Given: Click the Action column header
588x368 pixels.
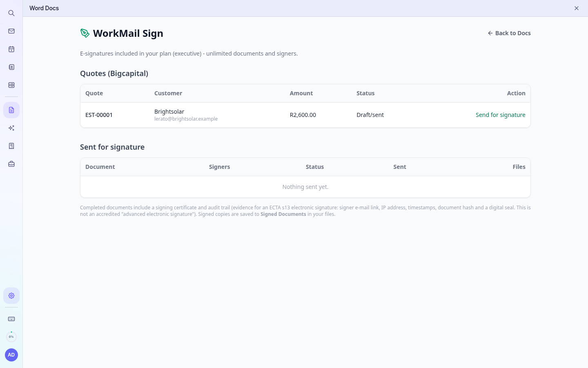Looking at the screenshot, I should (516, 93).
